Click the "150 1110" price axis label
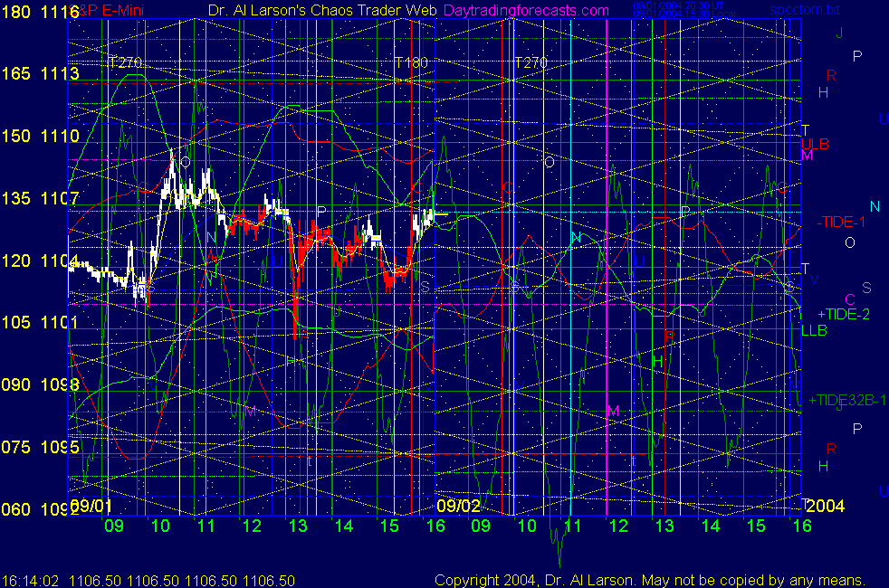The image size is (889, 588). point(40,136)
